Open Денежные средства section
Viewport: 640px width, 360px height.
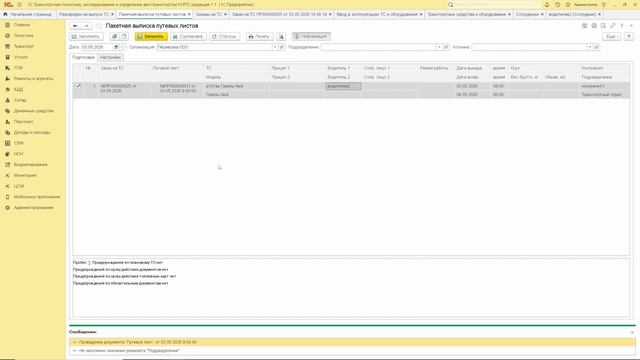(x=33, y=111)
